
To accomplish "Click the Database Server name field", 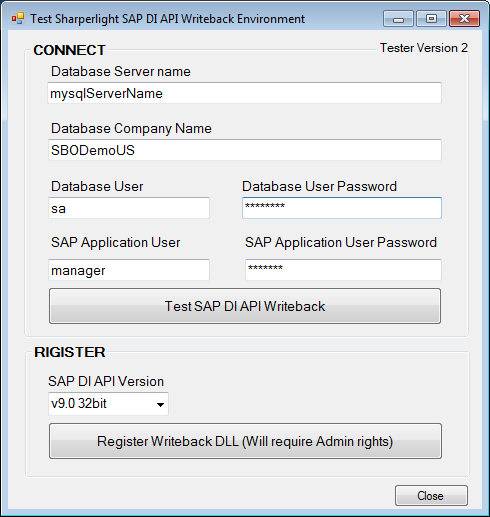I will click(245, 93).
